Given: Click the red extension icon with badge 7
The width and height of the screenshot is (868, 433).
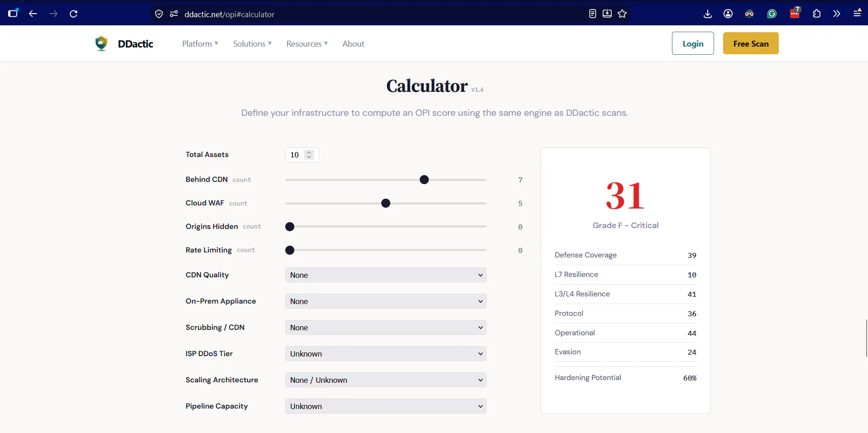Looking at the screenshot, I should 795,13.
